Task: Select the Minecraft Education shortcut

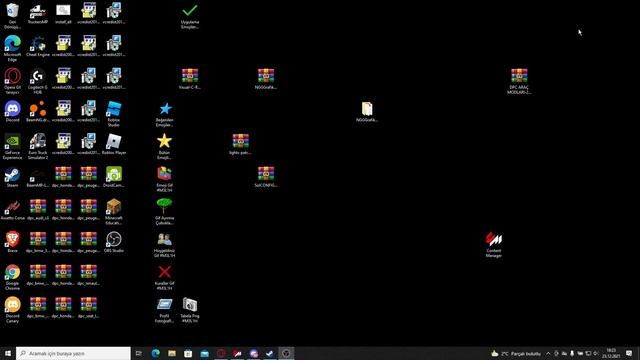Action: [x=113, y=211]
